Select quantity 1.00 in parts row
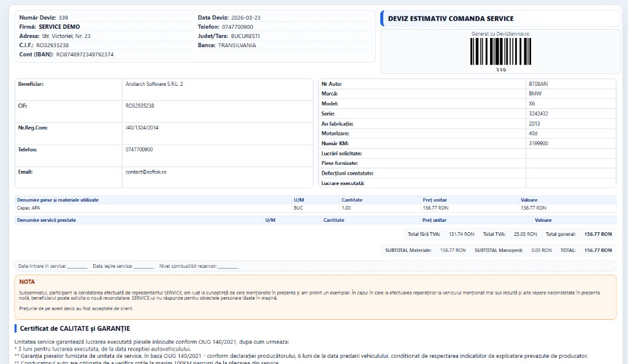628x364 pixels. point(346,208)
